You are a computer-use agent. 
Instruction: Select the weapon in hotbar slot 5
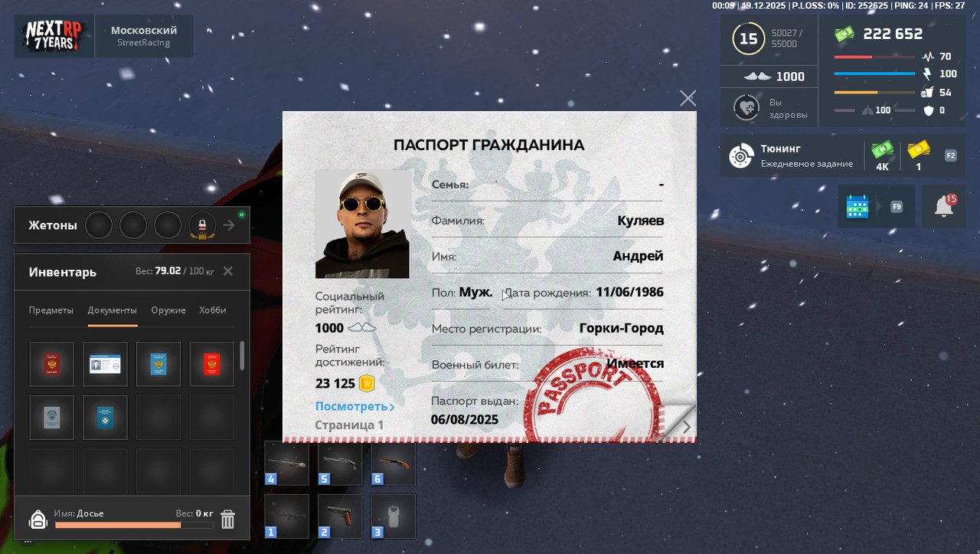(x=339, y=463)
